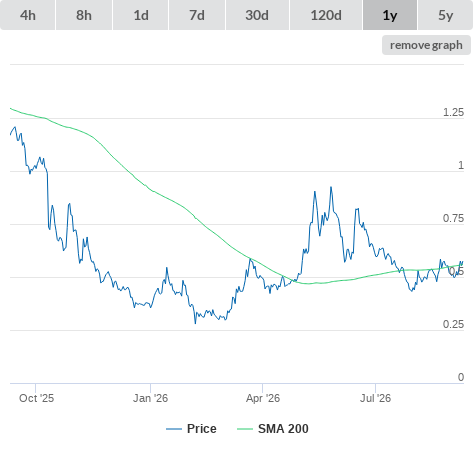
Task: Switch to the 8h time range
Action: 84,15
